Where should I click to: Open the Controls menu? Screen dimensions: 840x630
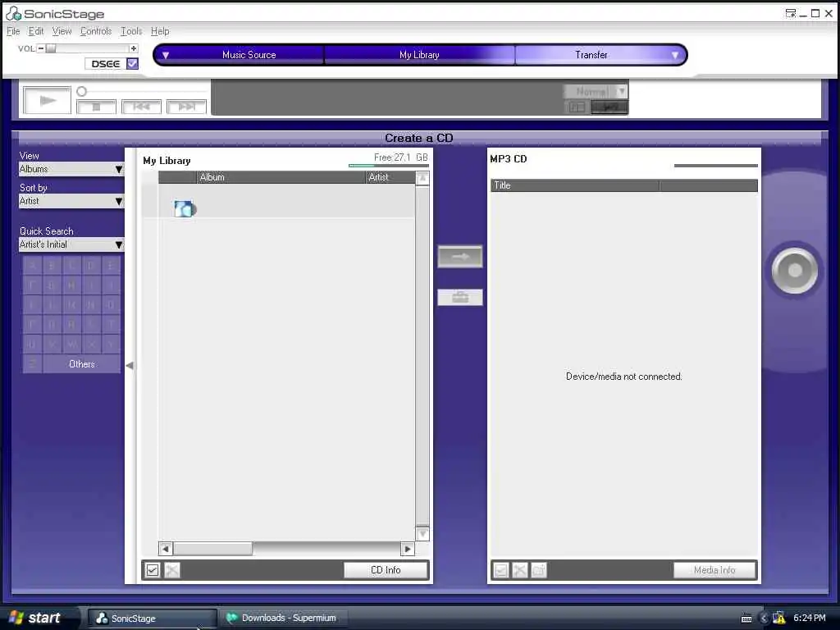[96, 31]
